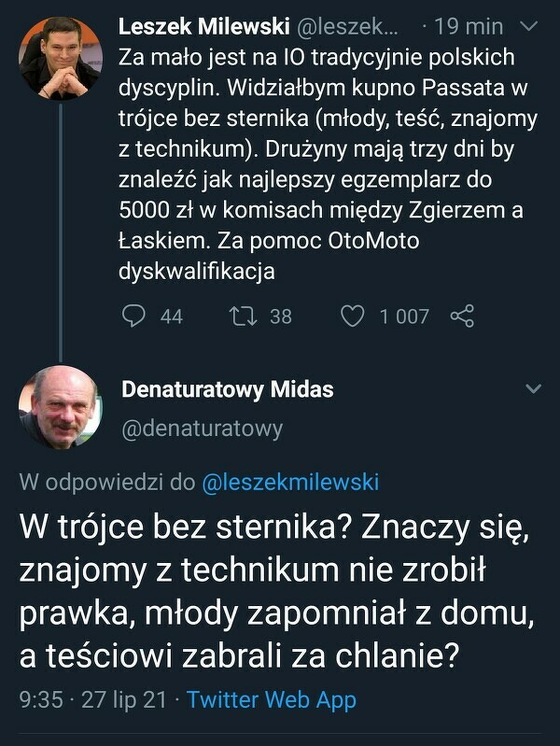Expand the chevron menu on Midas's reply
This screenshot has width=560, height=746.
click(533, 387)
